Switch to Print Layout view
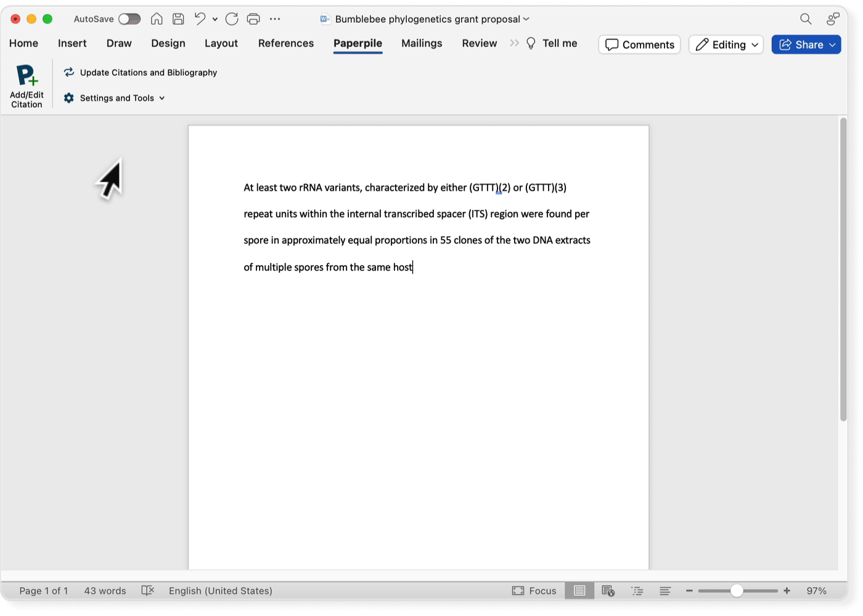 point(579,590)
